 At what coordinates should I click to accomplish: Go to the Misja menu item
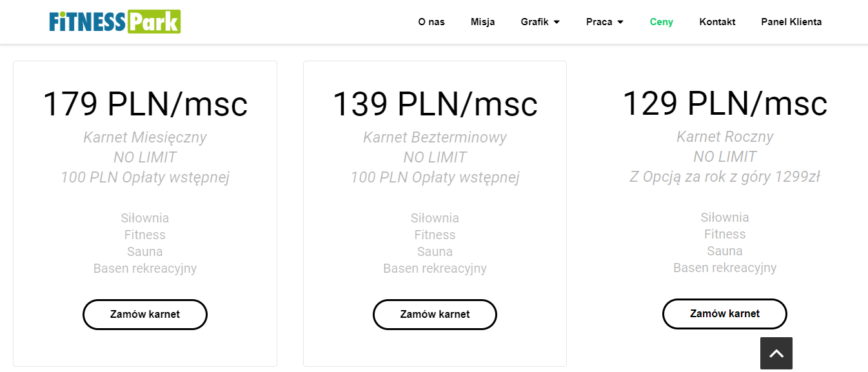[x=483, y=22]
